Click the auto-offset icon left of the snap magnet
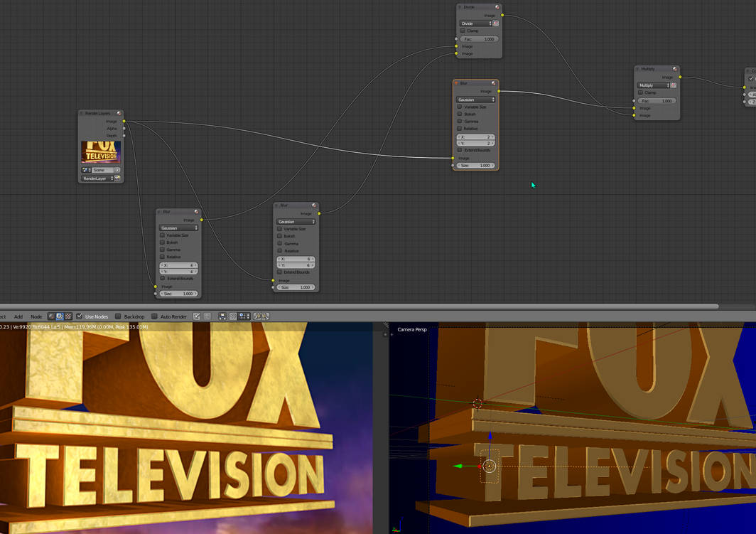The width and height of the screenshot is (756, 534). (x=222, y=316)
